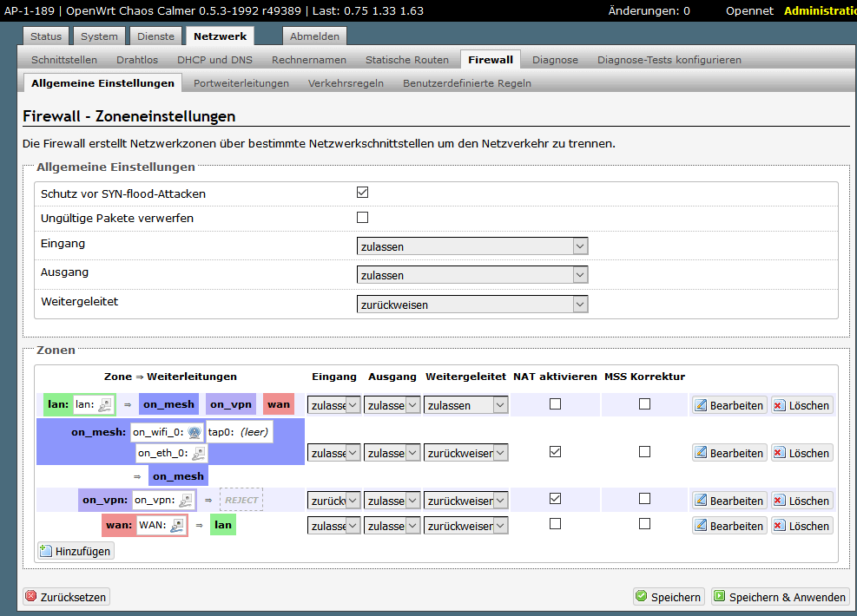Click the Zurücksetzen reset button

point(66,597)
